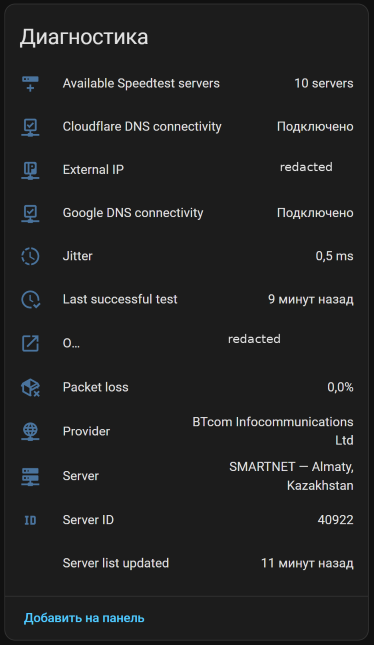Image resolution: width=374 pixels, height=645 pixels.
Task: Click the Packet loss box icon
Action: [30, 387]
